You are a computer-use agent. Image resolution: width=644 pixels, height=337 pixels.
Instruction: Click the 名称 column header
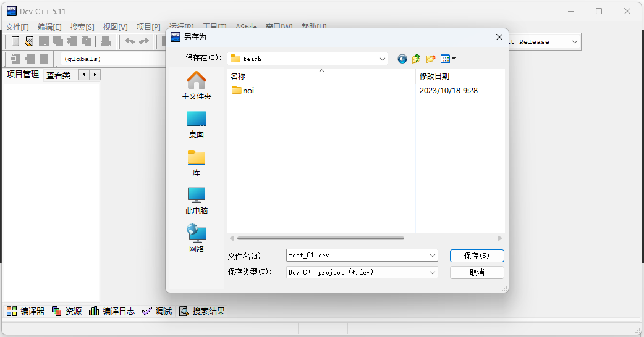[238, 77]
